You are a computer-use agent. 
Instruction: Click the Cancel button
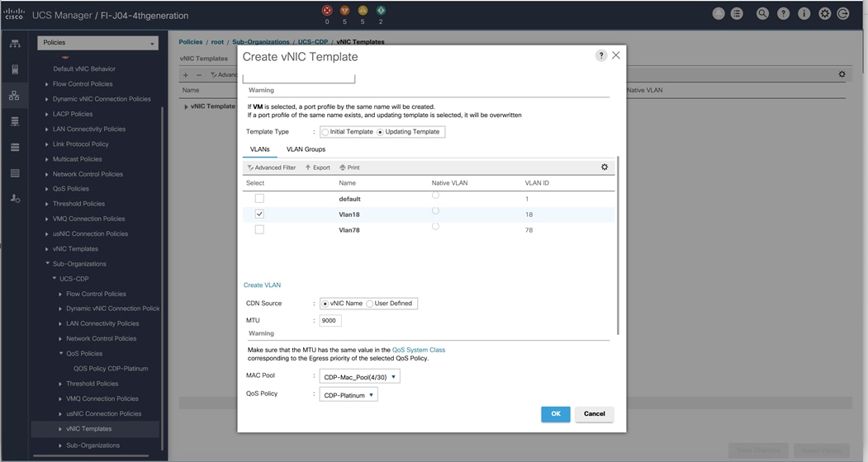point(595,414)
